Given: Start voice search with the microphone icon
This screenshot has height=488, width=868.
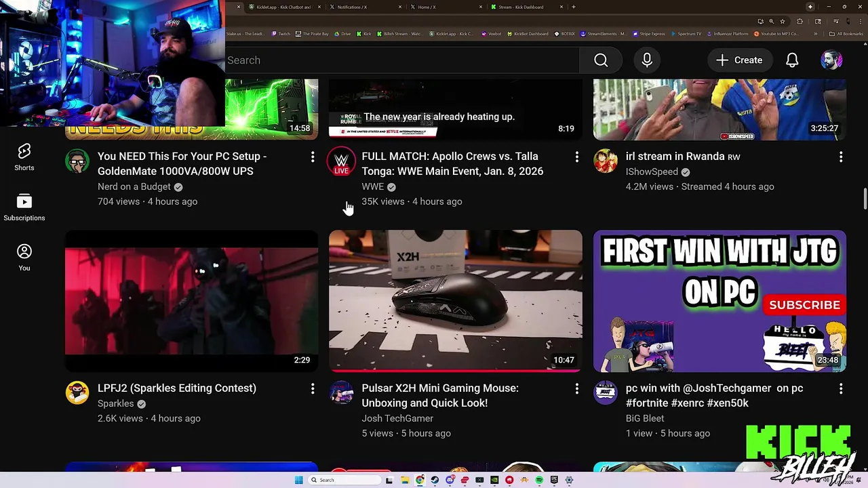Looking at the screenshot, I should pos(647,60).
